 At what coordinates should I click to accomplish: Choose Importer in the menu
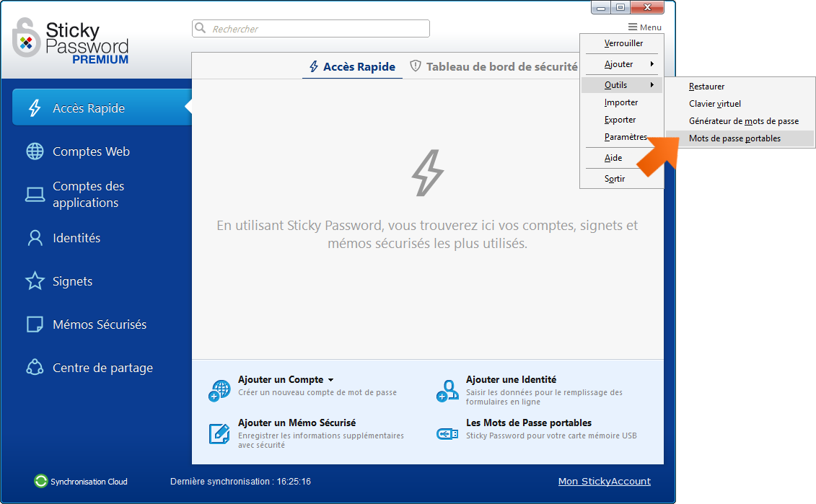point(622,102)
